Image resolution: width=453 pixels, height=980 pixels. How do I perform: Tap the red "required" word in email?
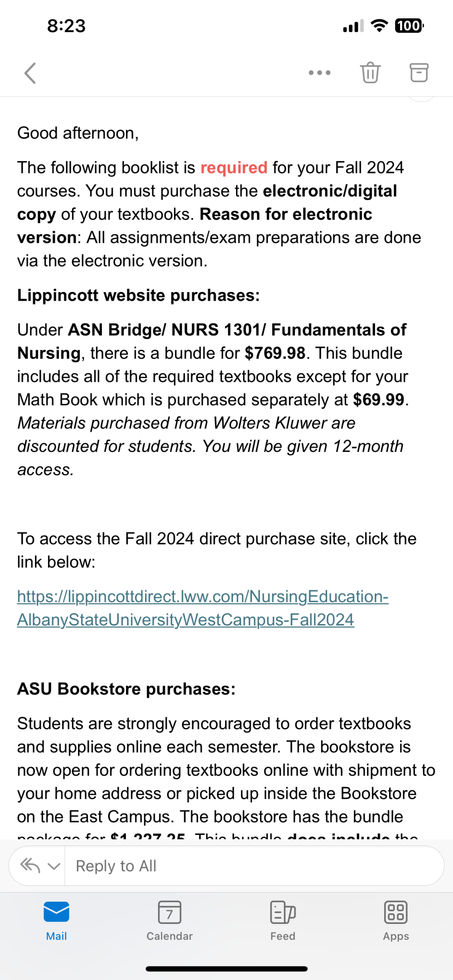234,168
